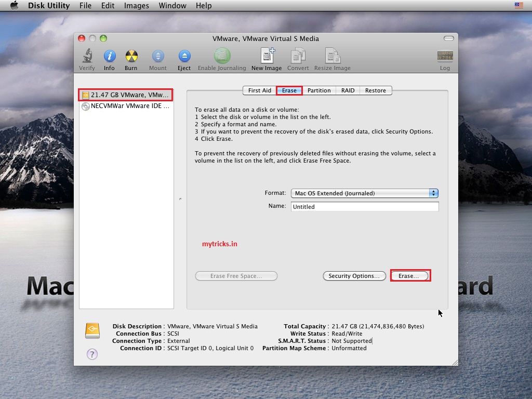The image size is (532, 399).
Task: Click the US flag input menu icon
Action: [519, 5]
